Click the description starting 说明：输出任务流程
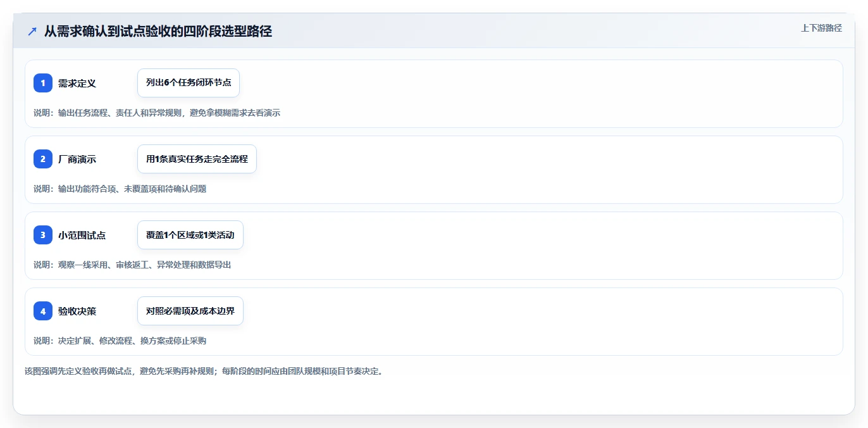Image resolution: width=868 pixels, height=428 pixels. coord(157,113)
